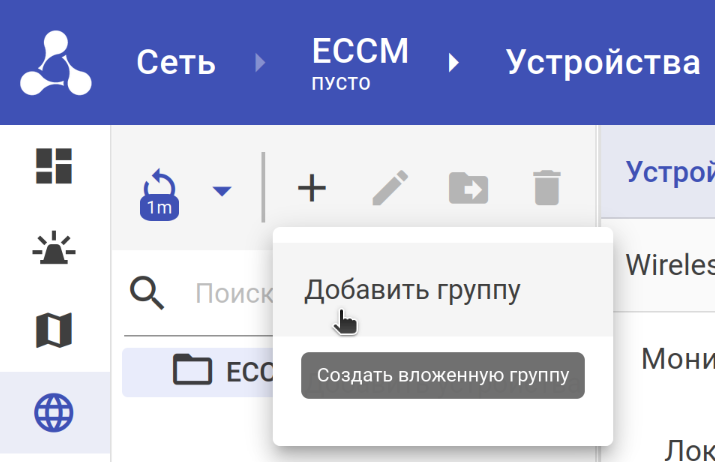Click the search magnifier icon

click(x=148, y=293)
